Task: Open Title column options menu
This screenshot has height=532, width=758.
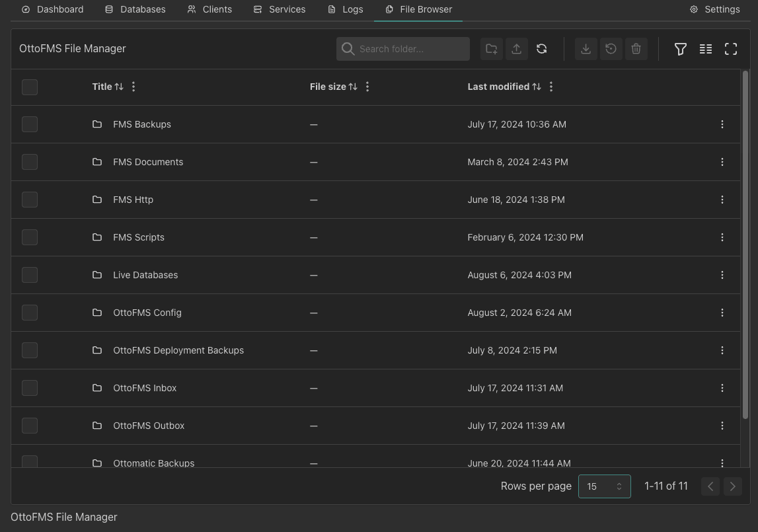Action: [x=134, y=87]
